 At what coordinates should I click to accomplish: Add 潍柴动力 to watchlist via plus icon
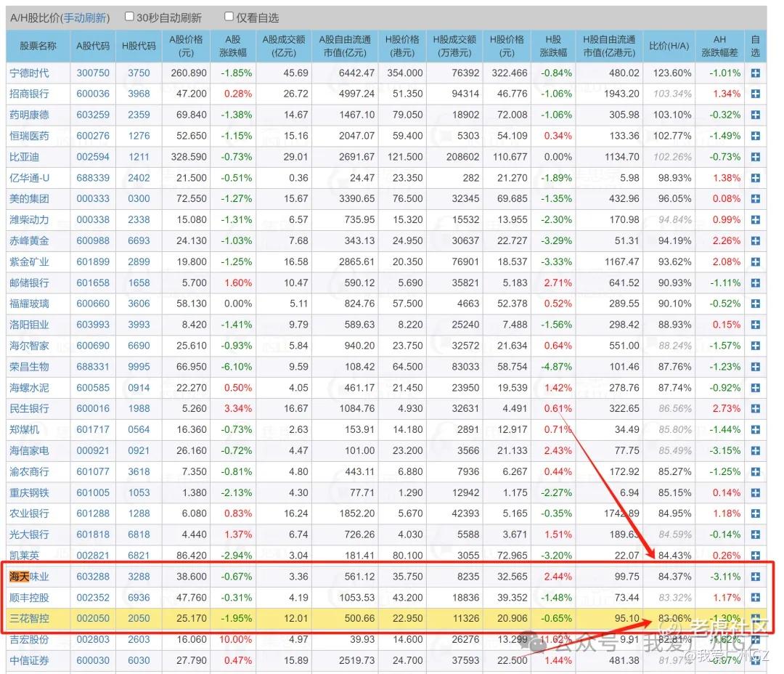[x=755, y=220]
